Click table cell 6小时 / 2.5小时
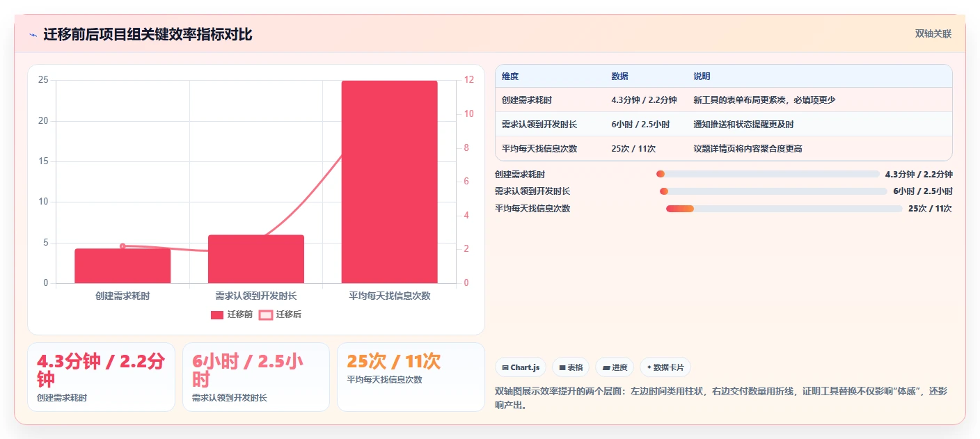 [640, 125]
